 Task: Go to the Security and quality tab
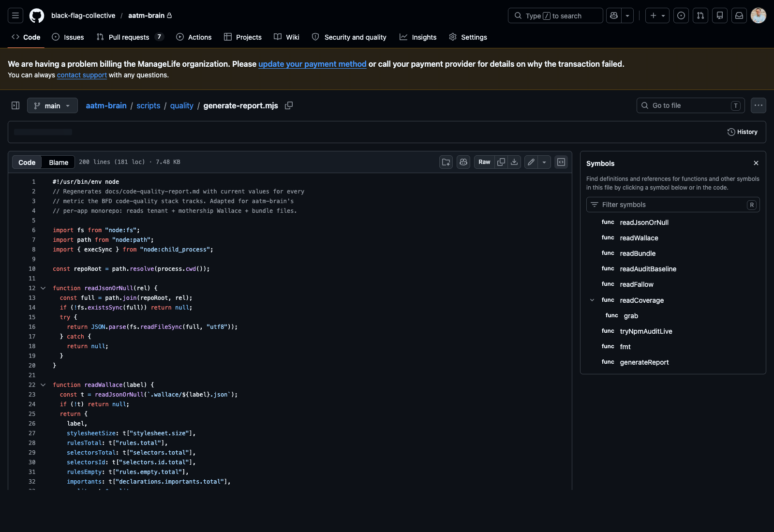tap(349, 37)
